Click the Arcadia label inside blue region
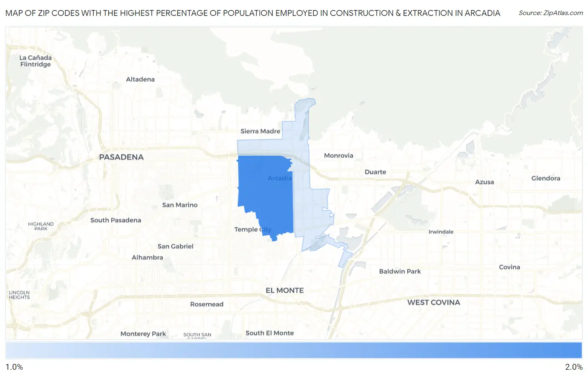The width and height of the screenshot is (588, 376). point(279,178)
